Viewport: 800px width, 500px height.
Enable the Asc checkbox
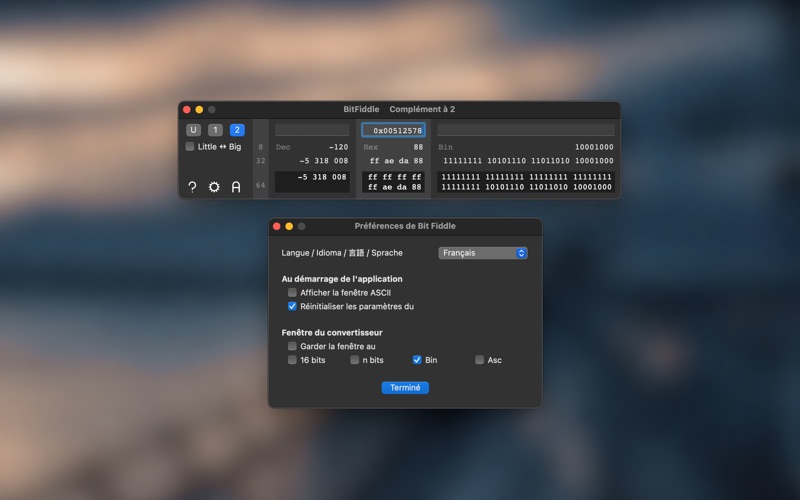480,360
